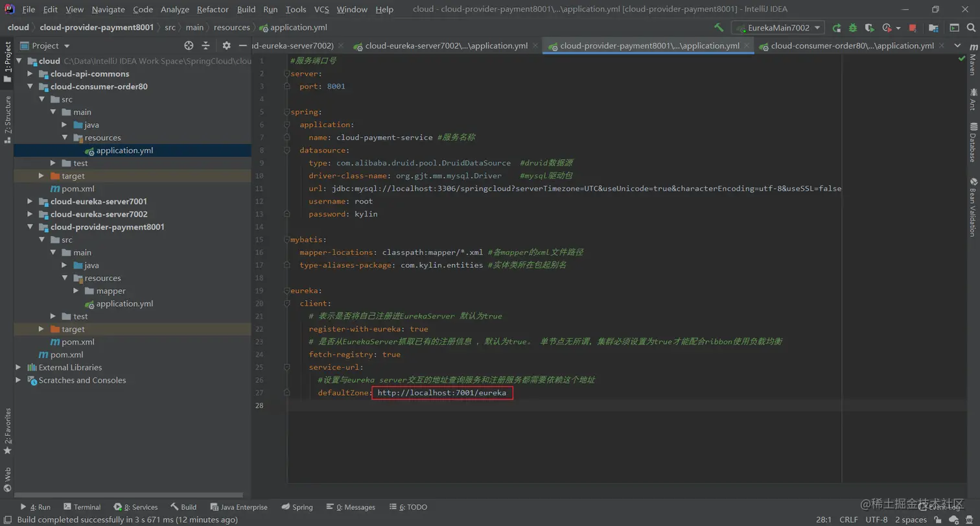980x526 pixels.
Task: Stop running processes with the red square
Action: click(x=913, y=28)
